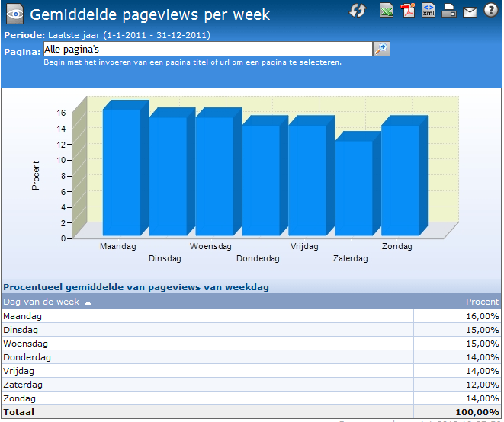This screenshot has height=422, width=504.
Task: Select the Maandag table row
Action: 252,316
